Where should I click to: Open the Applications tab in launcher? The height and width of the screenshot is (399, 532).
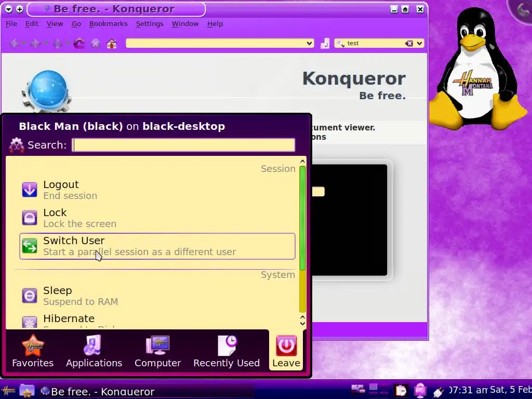click(x=94, y=351)
